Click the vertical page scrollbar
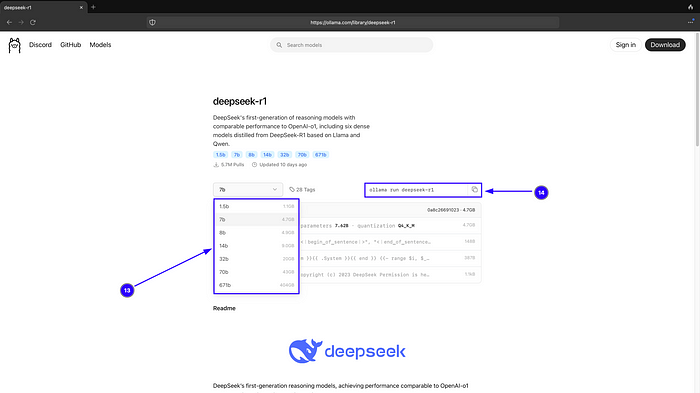The height and width of the screenshot is (393, 700). 697,89
